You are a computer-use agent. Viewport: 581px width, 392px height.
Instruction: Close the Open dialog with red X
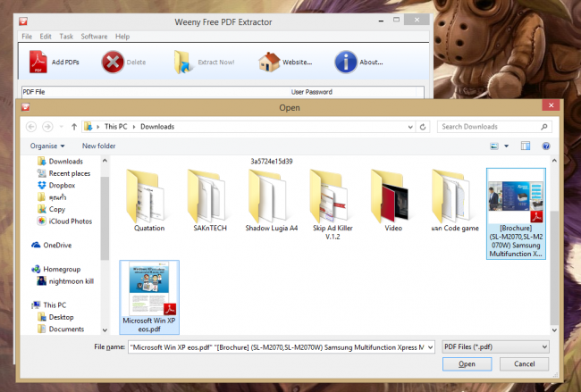[x=551, y=105]
